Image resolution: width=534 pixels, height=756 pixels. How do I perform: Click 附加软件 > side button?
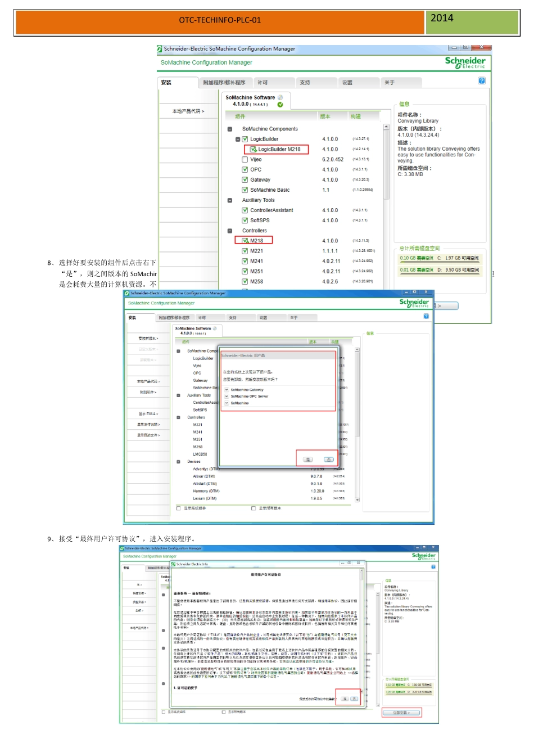tap(148, 392)
